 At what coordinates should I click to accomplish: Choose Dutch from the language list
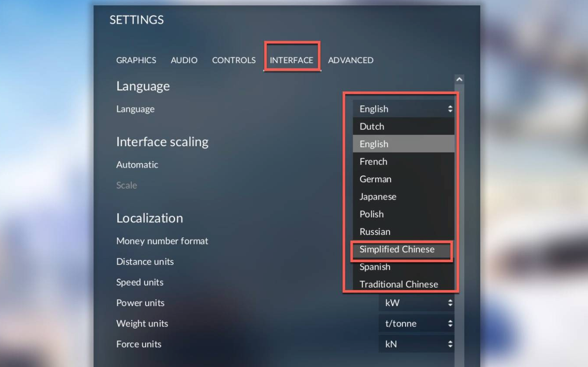(403, 126)
